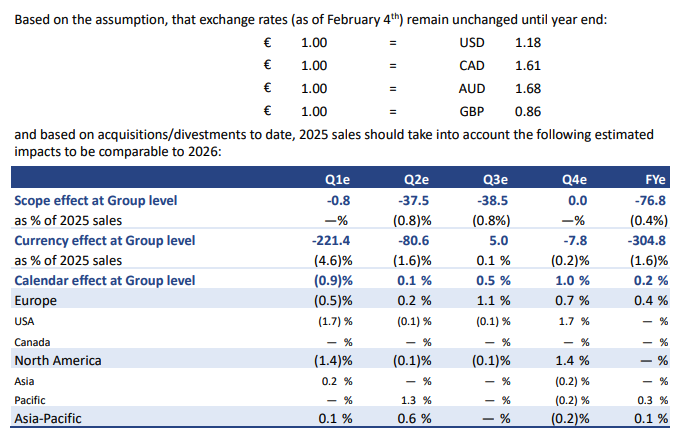Select the Scope effect at Group level label

96,200
